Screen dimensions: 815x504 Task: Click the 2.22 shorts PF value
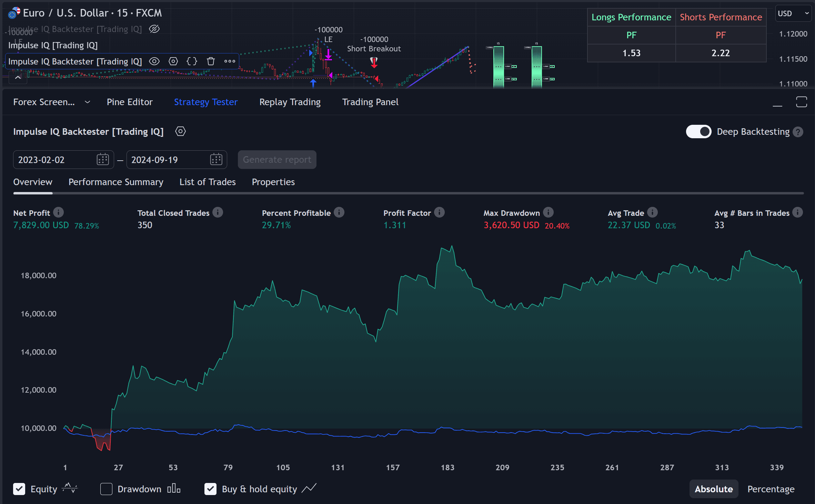click(x=721, y=53)
